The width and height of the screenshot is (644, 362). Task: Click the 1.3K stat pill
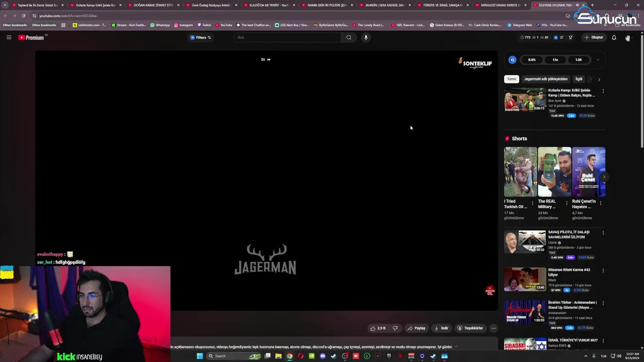(579, 60)
